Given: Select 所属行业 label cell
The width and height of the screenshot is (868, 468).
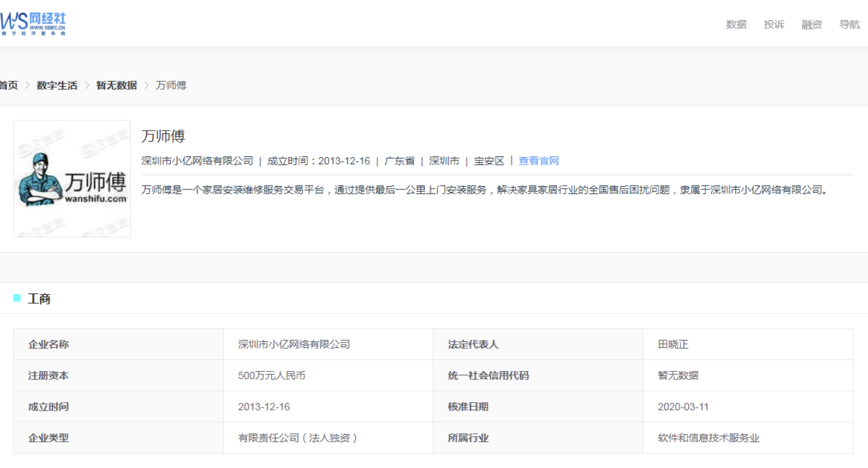Looking at the screenshot, I should point(538,438).
